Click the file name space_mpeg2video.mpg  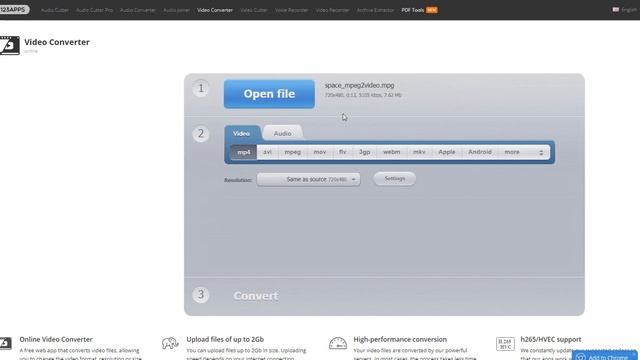(360, 85)
